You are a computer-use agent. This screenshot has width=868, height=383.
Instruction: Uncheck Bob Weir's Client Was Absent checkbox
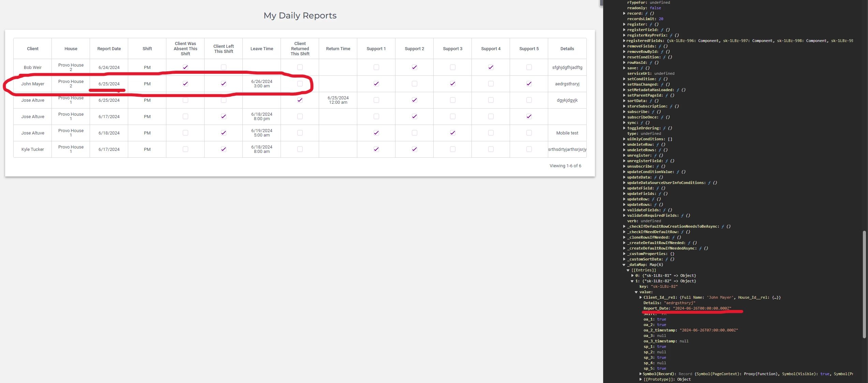(185, 67)
